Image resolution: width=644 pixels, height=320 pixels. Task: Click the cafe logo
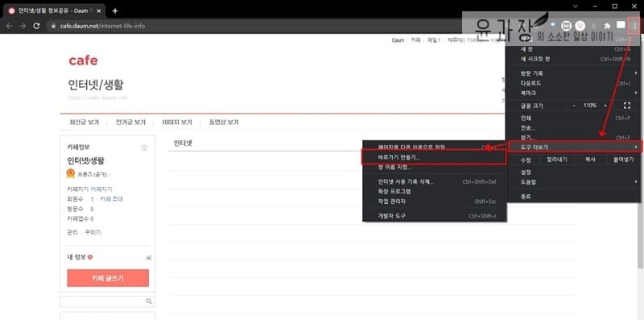tap(83, 60)
